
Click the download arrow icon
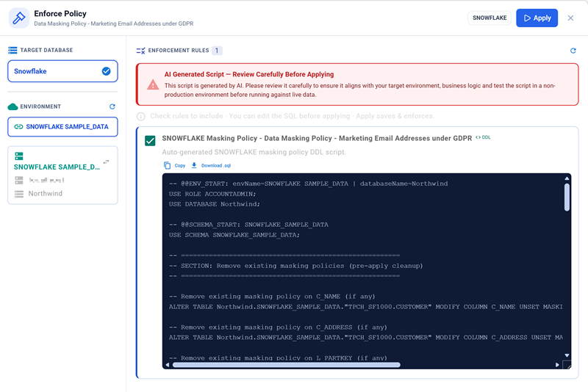(x=194, y=165)
